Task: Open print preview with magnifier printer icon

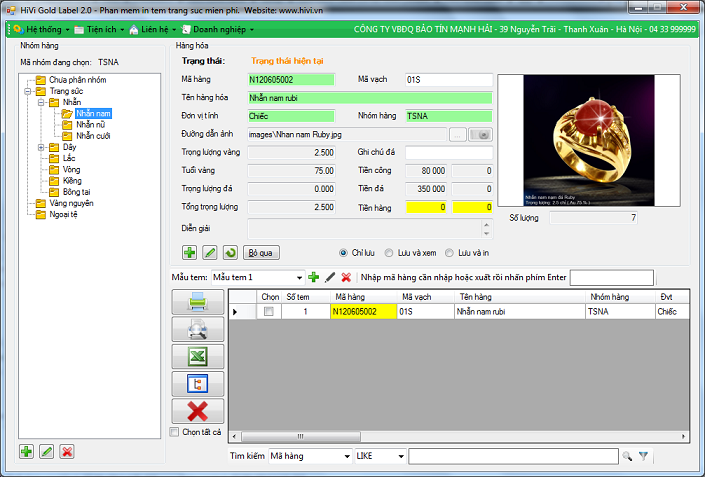Action: coord(198,329)
